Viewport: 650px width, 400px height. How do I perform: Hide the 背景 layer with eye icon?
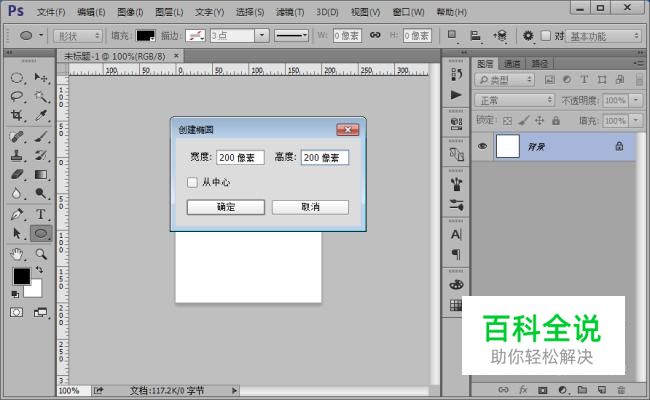coord(482,146)
